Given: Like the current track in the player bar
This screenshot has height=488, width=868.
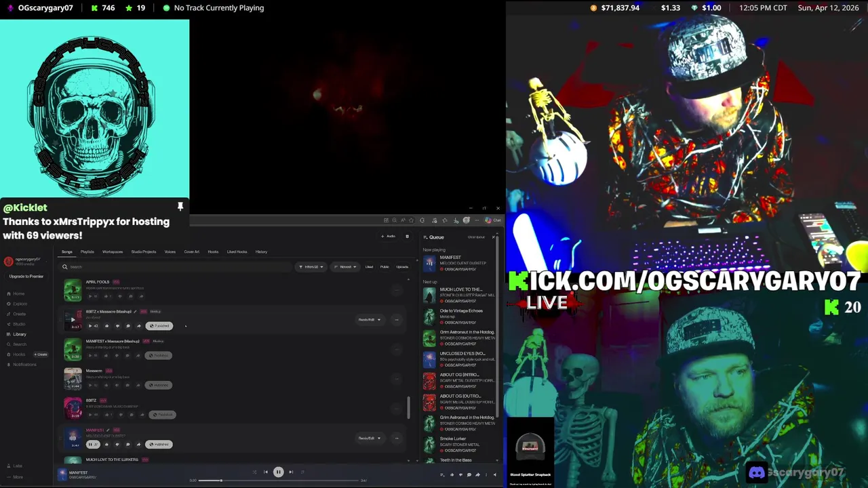Looking at the screenshot, I should pos(452,474).
